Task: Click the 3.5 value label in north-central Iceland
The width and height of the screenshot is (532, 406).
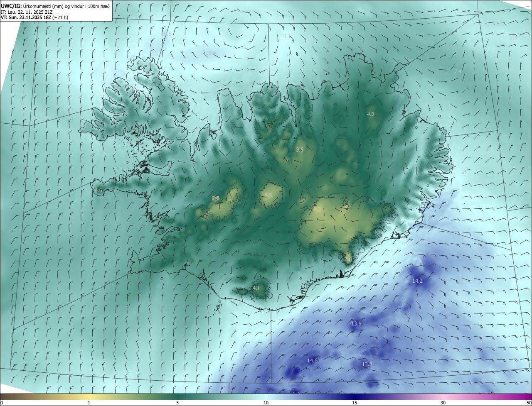Action: (300, 149)
